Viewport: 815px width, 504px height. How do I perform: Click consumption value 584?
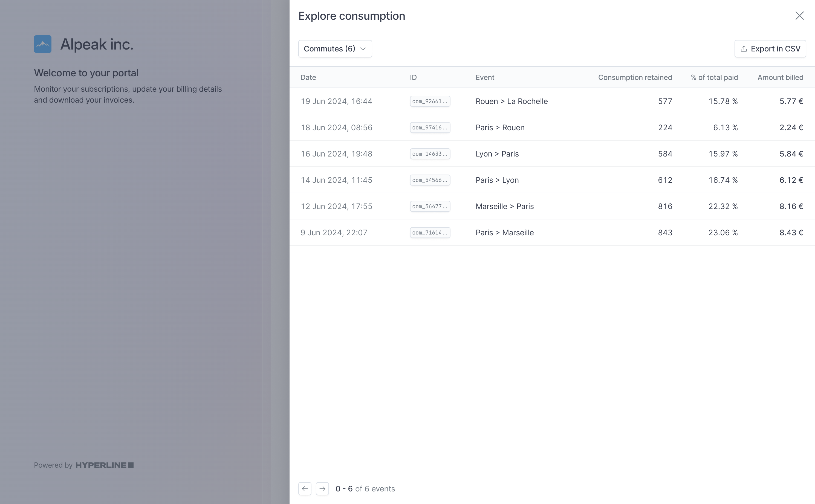665,154
